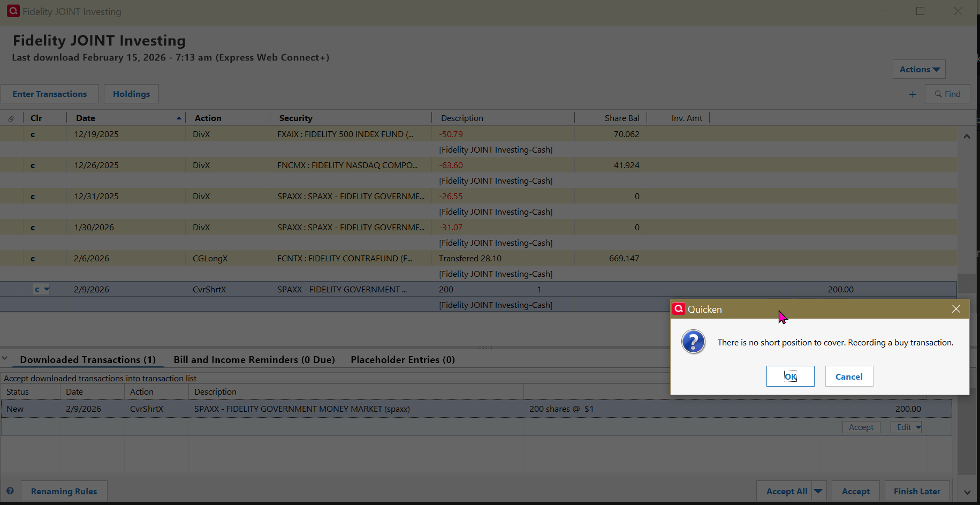Select the 12/19/2025 FXAIX DivX row

478,134
